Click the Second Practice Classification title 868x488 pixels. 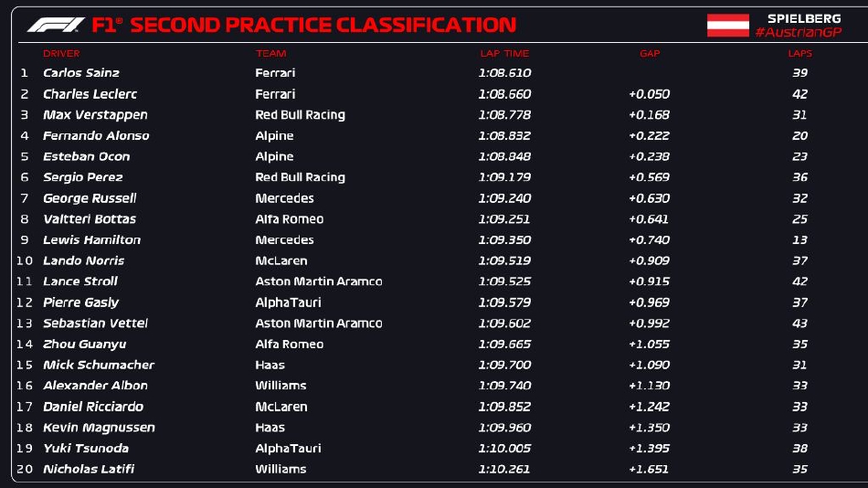(323, 25)
